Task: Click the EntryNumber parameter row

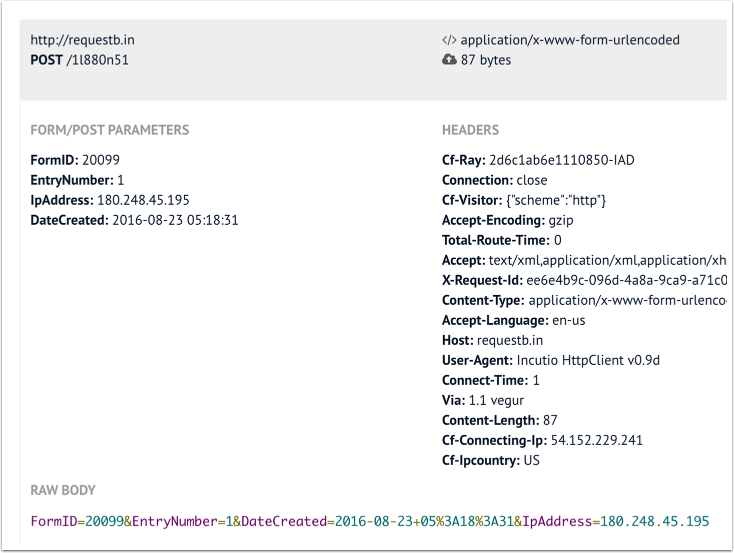Action: [78, 180]
